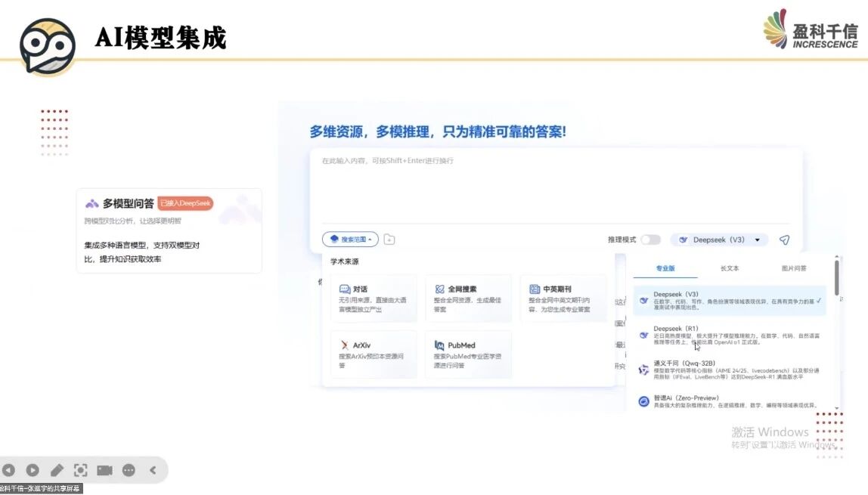The image size is (868, 495).
Task: Click the PubMed logo icon
Action: click(x=439, y=345)
